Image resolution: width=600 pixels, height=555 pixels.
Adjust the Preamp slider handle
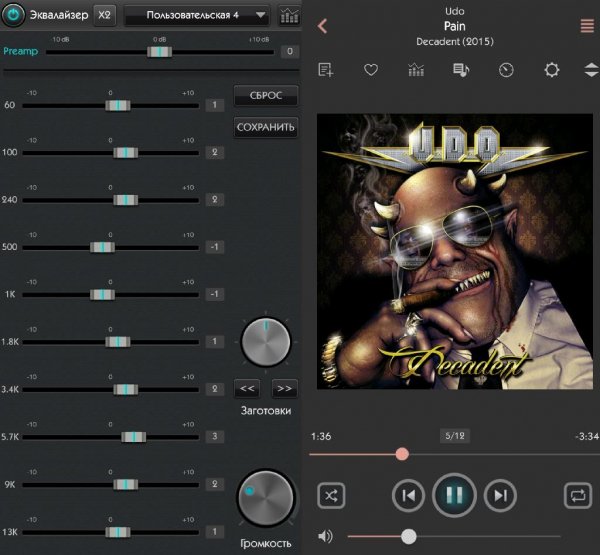coord(160,52)
